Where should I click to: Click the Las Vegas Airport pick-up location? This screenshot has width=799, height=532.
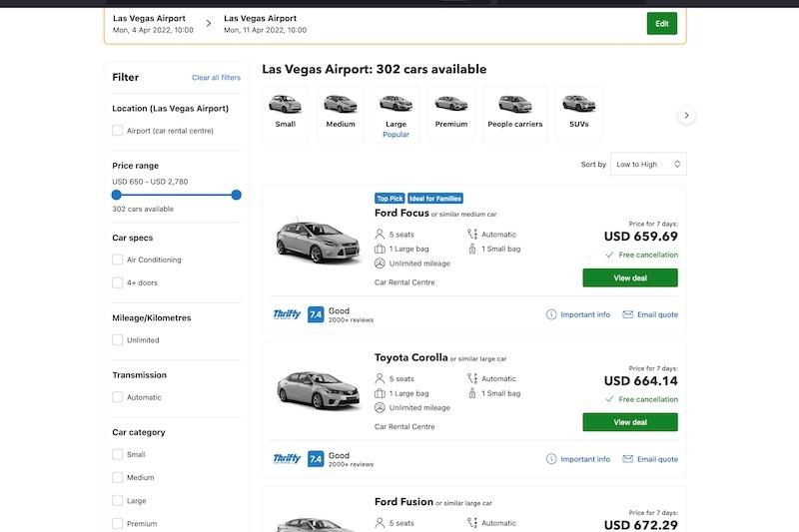point(149,18)
